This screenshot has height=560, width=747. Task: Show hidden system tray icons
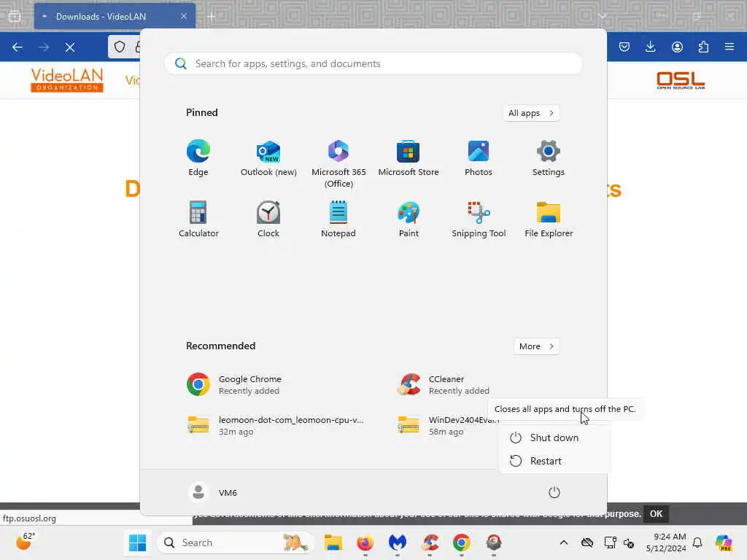pos(564,542)
